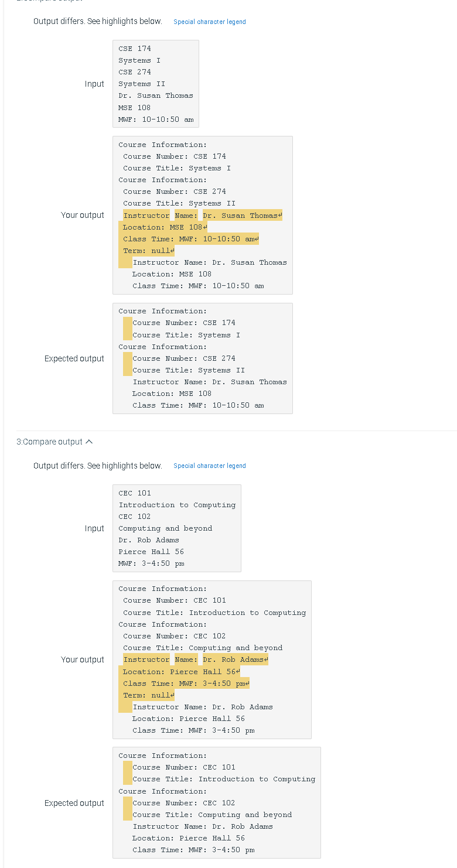Screen dimensions: 457x868
Task: Click the highlighted Class Time: MWF: 3-4:50 pm line
Action: 186,684
